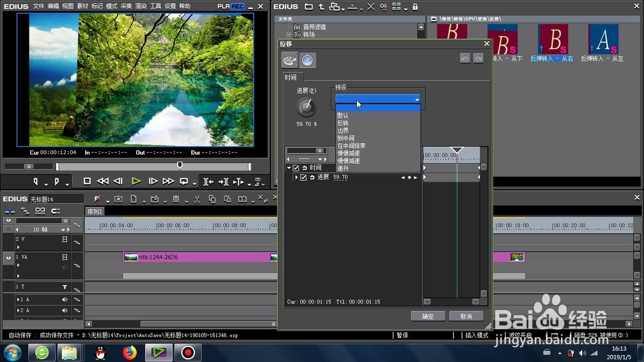Expand the 进展 parameter row arrow
The image size is (644, 362).
coord(296,177)
